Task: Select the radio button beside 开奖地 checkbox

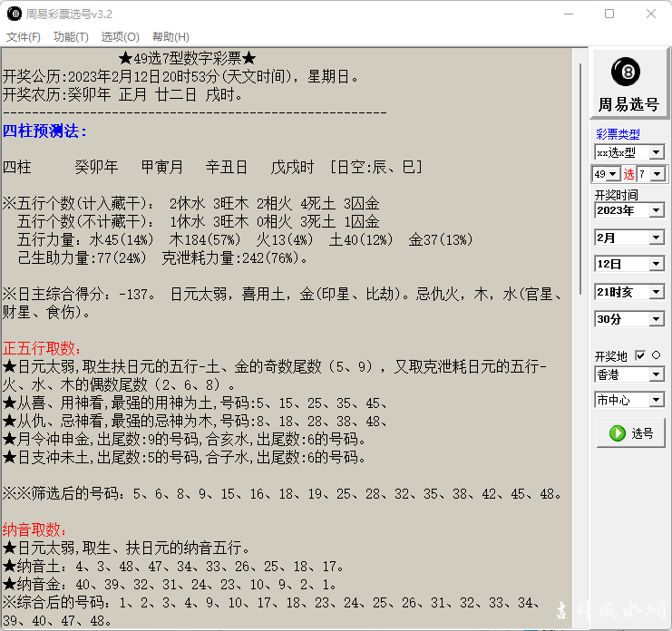Action: 656,355
